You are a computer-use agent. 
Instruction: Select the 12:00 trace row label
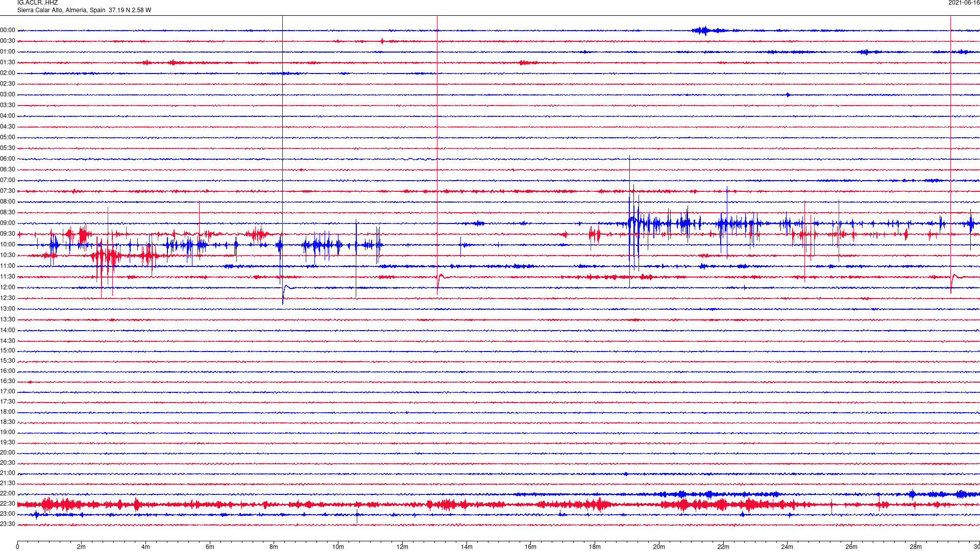8,287
